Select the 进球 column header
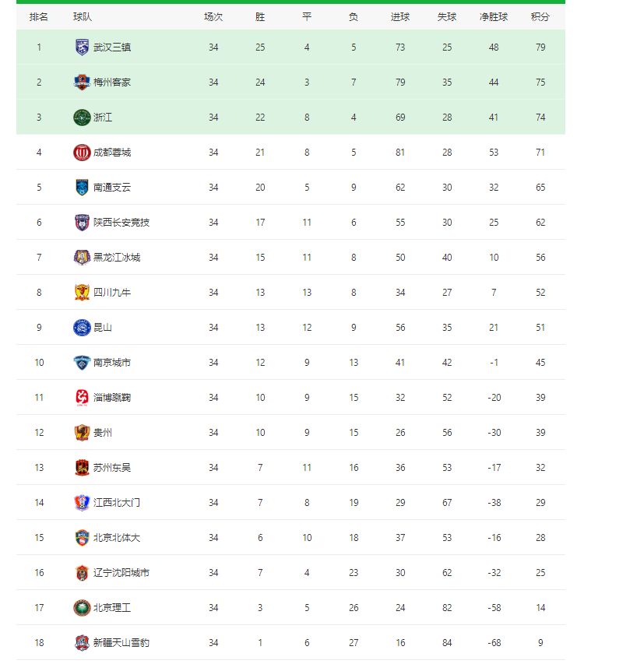The image size is (644, 671). (x=400, y=17)
